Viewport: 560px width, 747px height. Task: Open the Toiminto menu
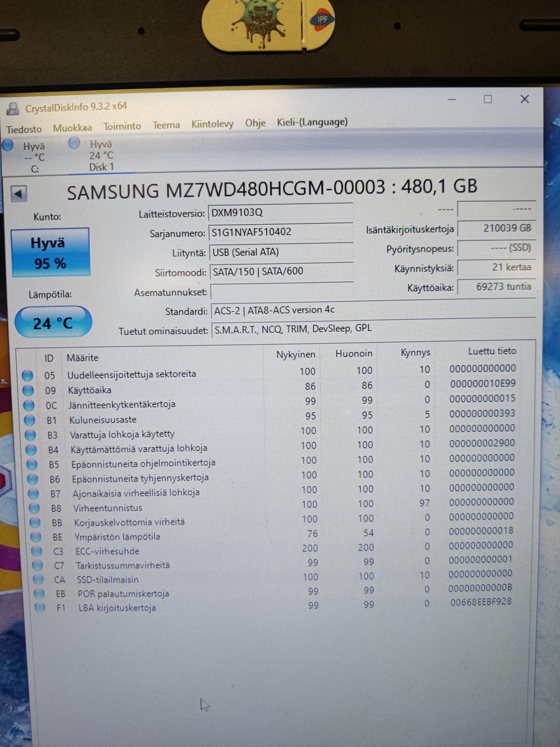[x=122, y=126]
